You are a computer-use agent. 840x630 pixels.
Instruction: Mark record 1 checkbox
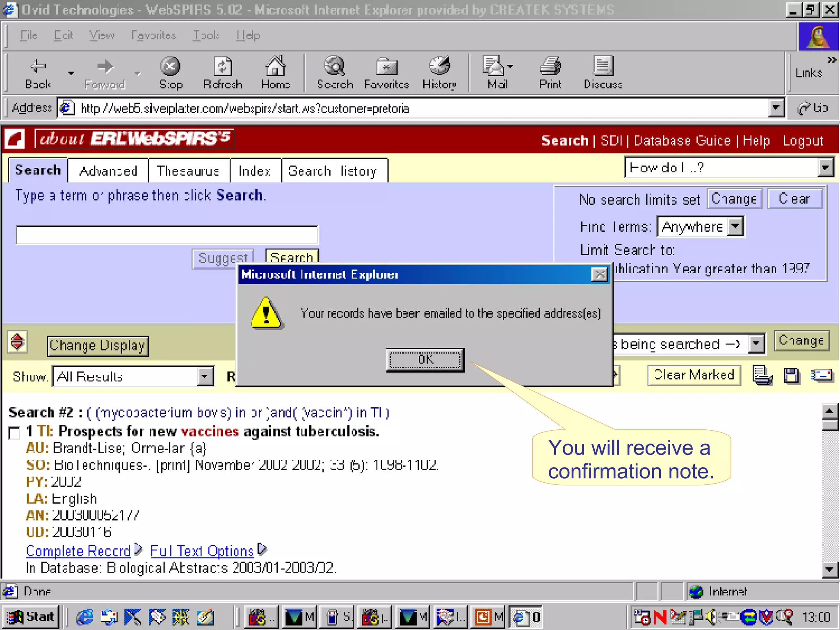14,432
